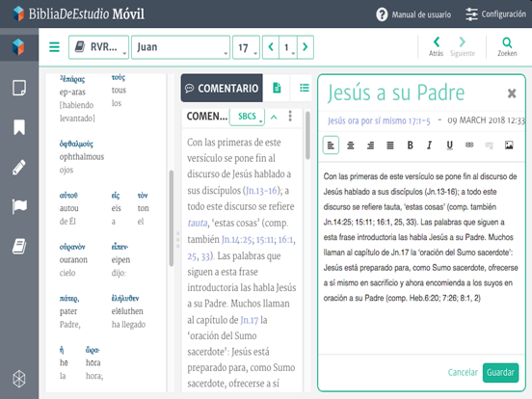Open search via Zoeken icon

[x=507, y=46]
